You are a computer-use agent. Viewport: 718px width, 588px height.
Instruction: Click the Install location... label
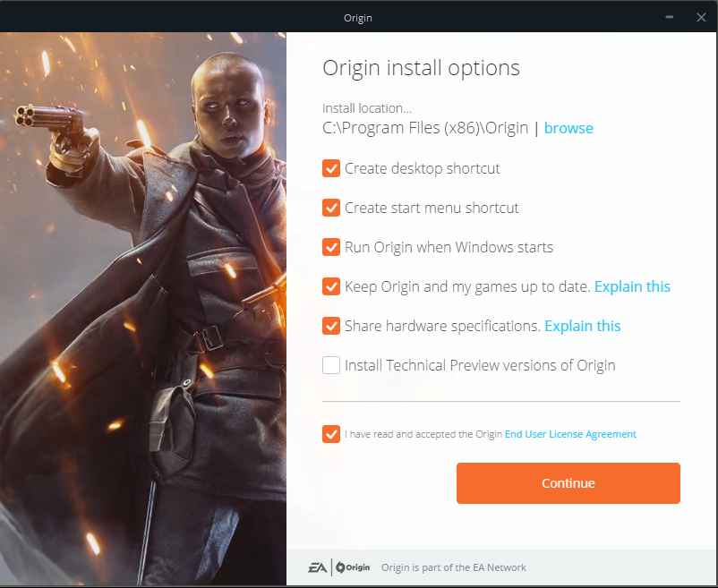tap(367, 108)
